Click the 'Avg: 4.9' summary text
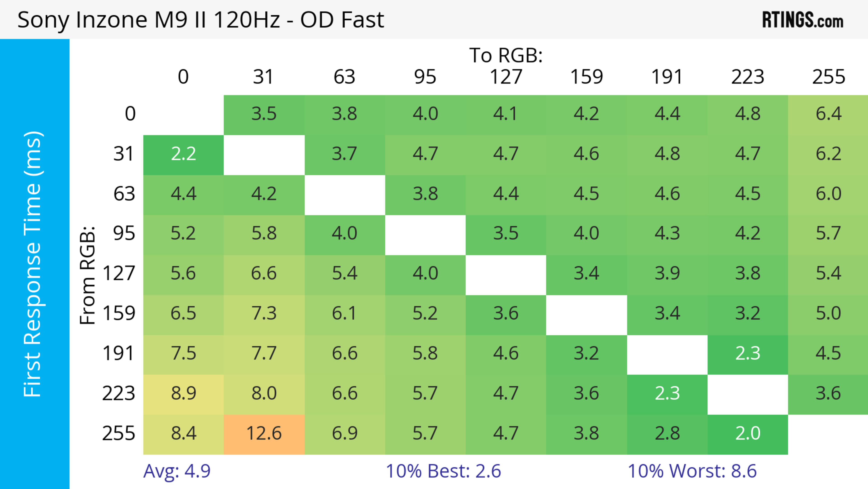 [177, 471]
